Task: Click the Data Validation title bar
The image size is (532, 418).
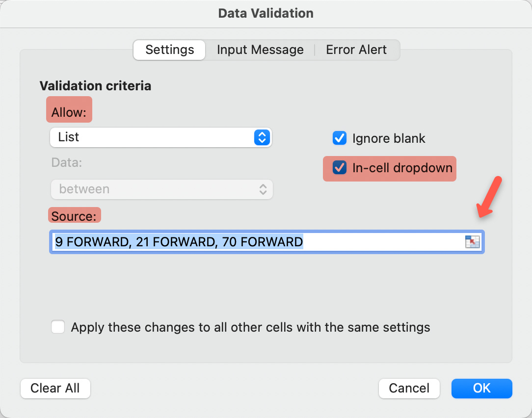Action: point(266,14)
